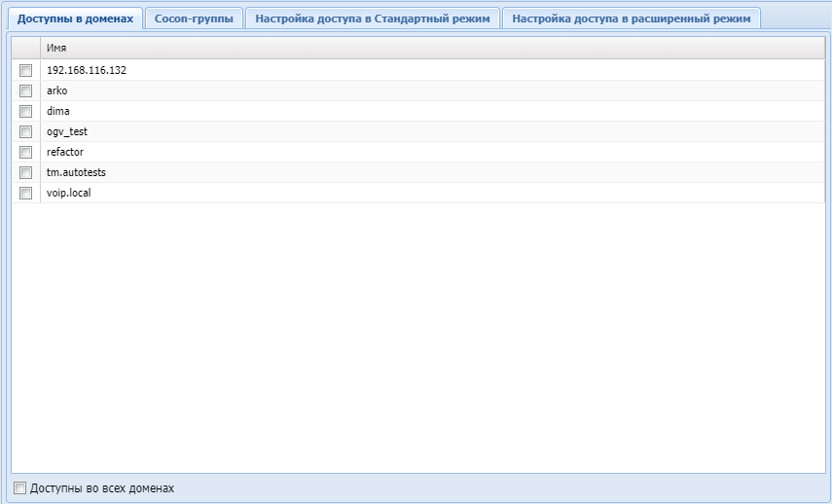This screenshot has width=832, height=504.
Task: Open the Сосоп-группы tab
Action: [194, 18]
